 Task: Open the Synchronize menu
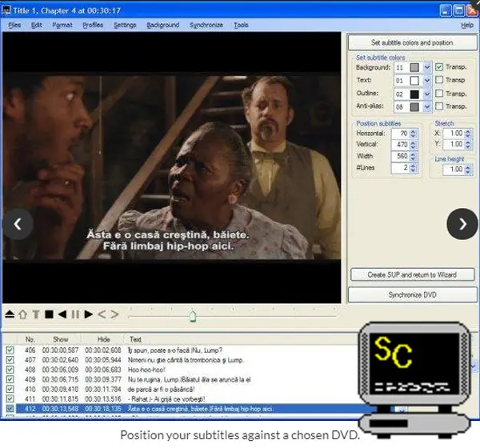tap(206, 25)
